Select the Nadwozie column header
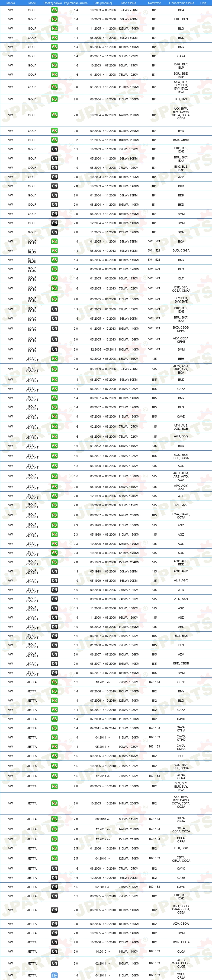Image resolution: width=212 pixels, height=980 pixels. pos(154,3)
